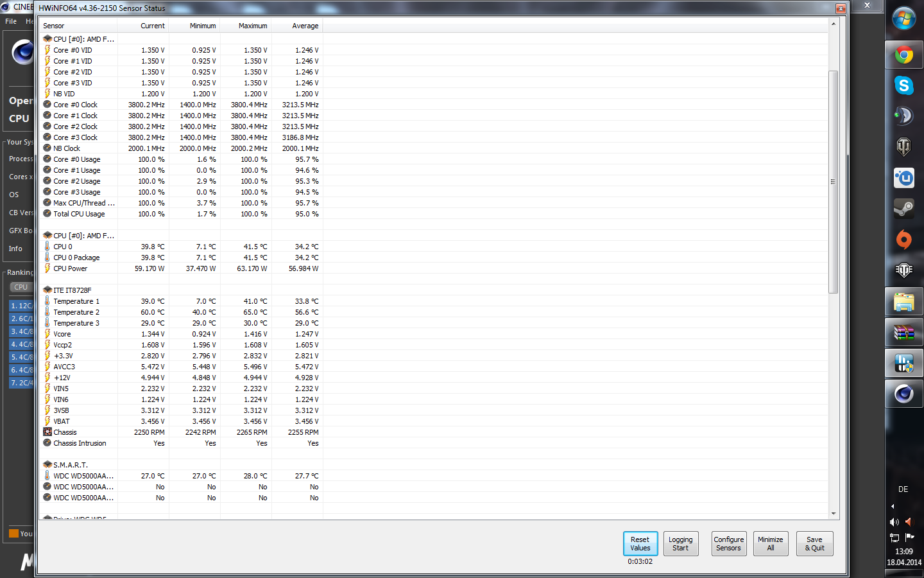The width and height of the screenshot is (924, 578).
Task: Select the Temperature 2 row
Action: click(x=181, y=312)
